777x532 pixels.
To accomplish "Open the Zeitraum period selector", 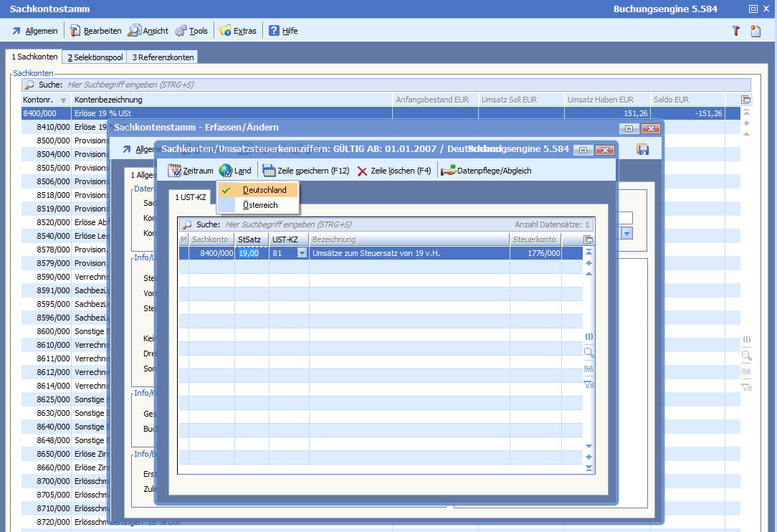I will pos(190,171).
